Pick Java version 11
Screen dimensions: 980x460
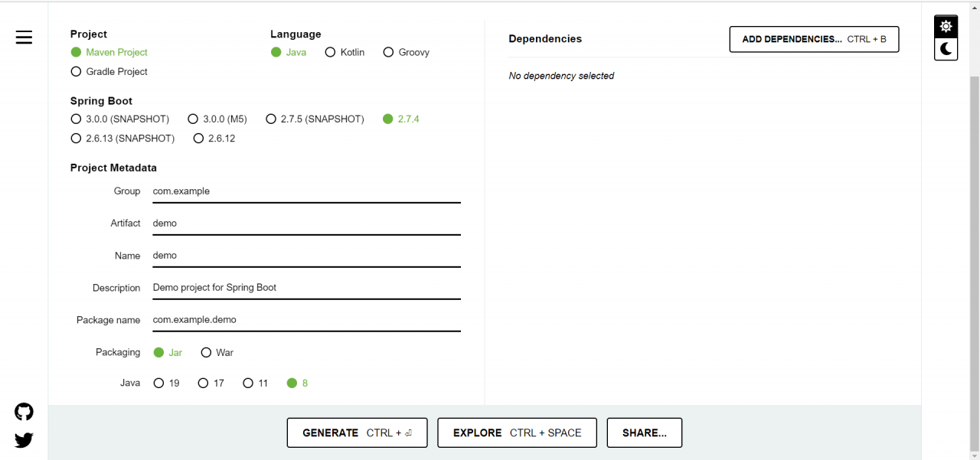(255, 383)
